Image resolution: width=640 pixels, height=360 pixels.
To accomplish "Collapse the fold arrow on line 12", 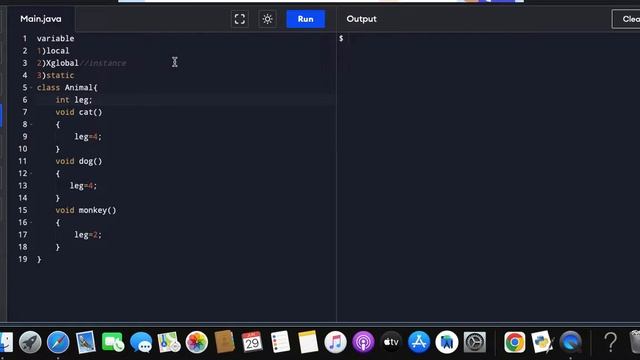I will 31,173.
